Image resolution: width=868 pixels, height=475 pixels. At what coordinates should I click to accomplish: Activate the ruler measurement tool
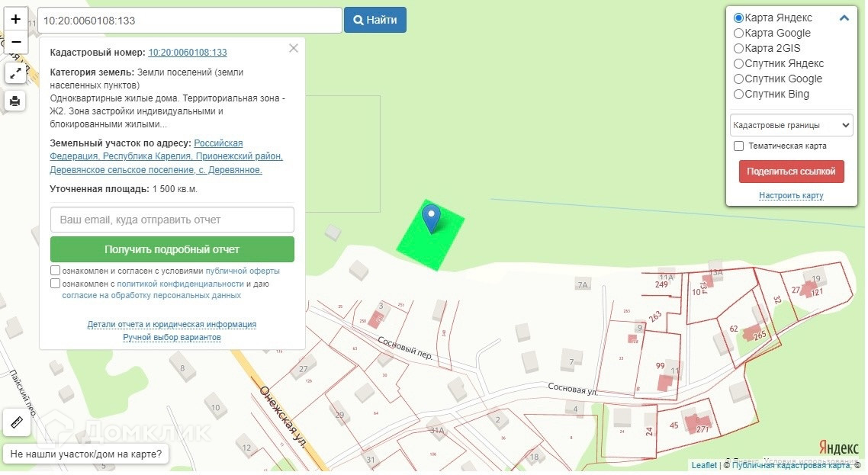click(16, 422)
